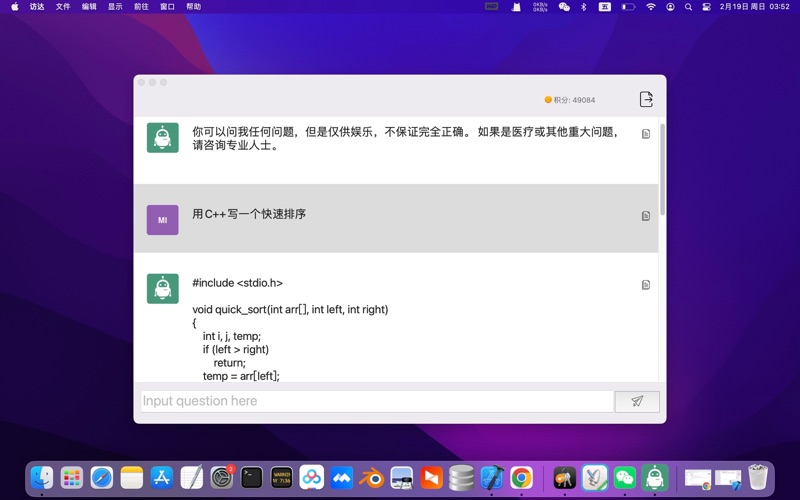Click the robot avatar beside the disclaimer message
This screenshot has height=500, width=800.
(x=162, y=138)
